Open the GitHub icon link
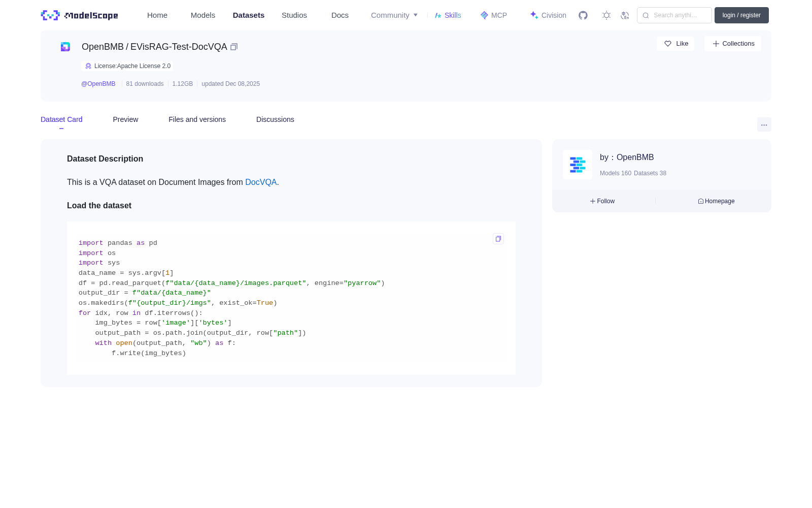 pyautogui.click(x=583, y=15)
